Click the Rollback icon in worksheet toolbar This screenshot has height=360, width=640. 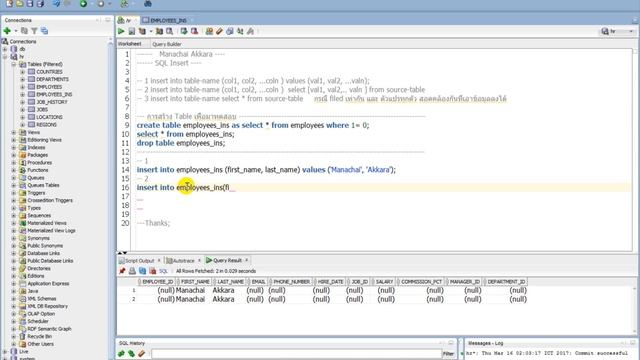[x=194, y=31]
